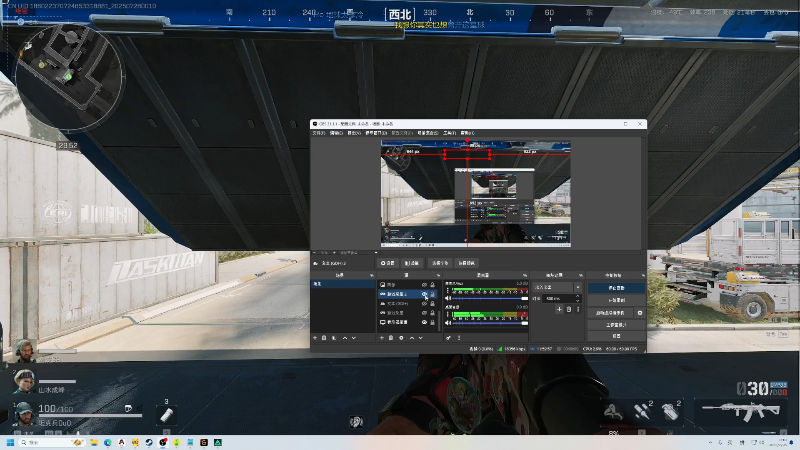Click the highlighted stop streaming button in Controls

pos(616,288)
